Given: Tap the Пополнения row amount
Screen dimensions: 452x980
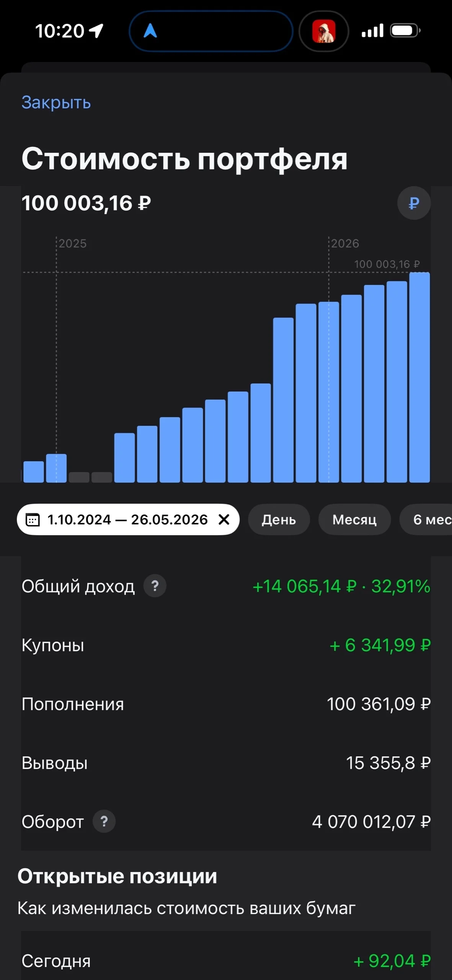Looking at the screenshot, I should 379,704.
